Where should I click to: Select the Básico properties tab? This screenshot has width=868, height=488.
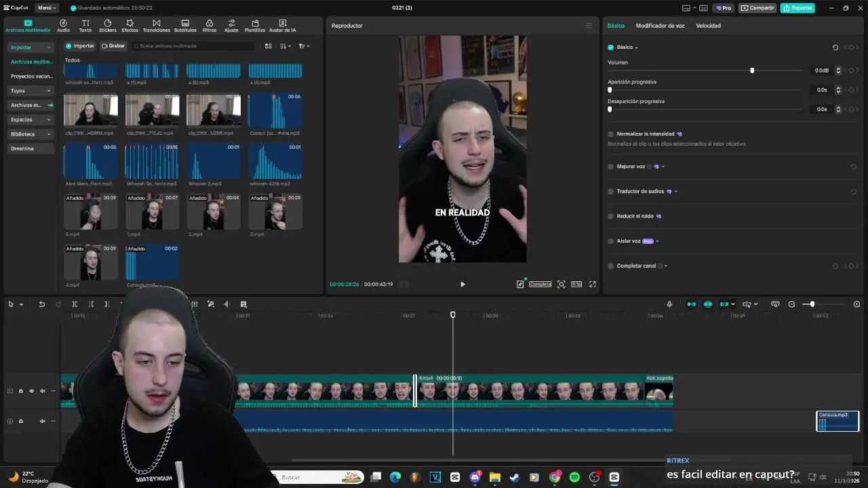click(616, 26)
